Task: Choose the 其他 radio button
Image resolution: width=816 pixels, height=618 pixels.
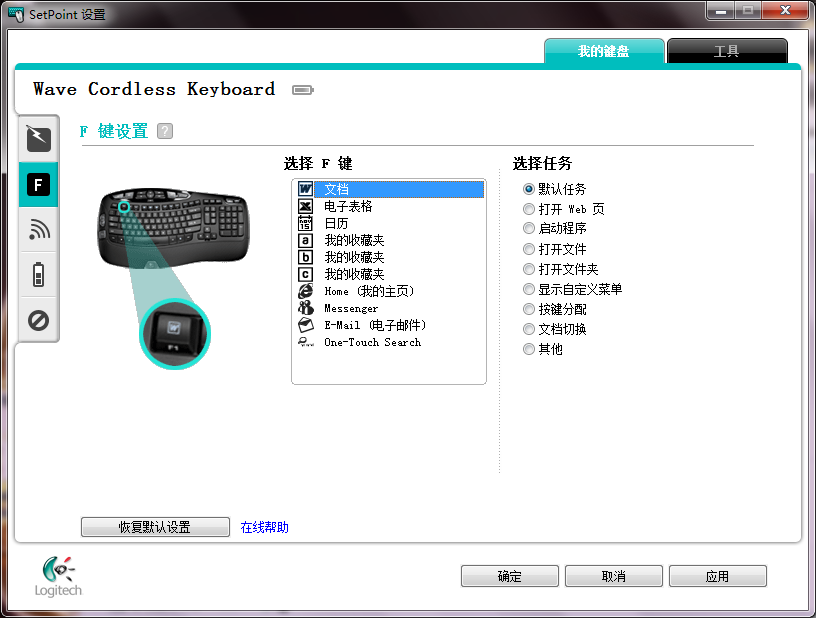Action: pos(529,349)
